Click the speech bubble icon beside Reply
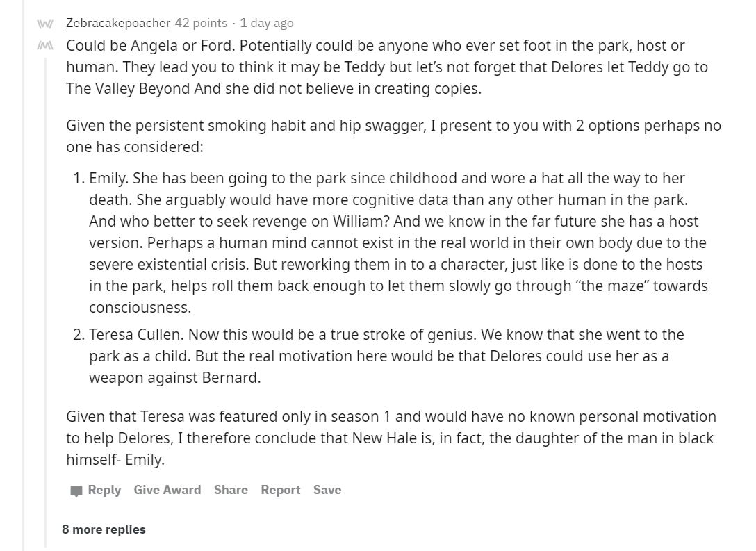 coord(76,491)
